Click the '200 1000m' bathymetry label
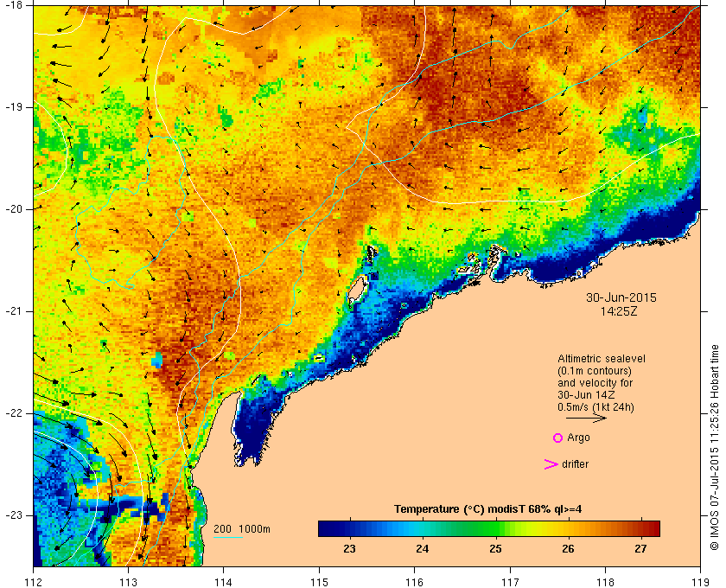This screenshot has width=726, height=588. coord(242,529)
